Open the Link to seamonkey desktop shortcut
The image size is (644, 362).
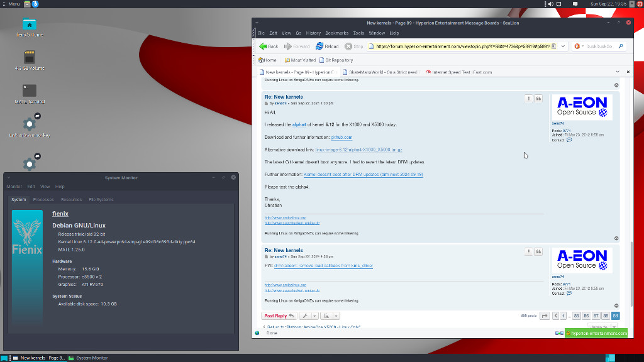tap(30, 126)
